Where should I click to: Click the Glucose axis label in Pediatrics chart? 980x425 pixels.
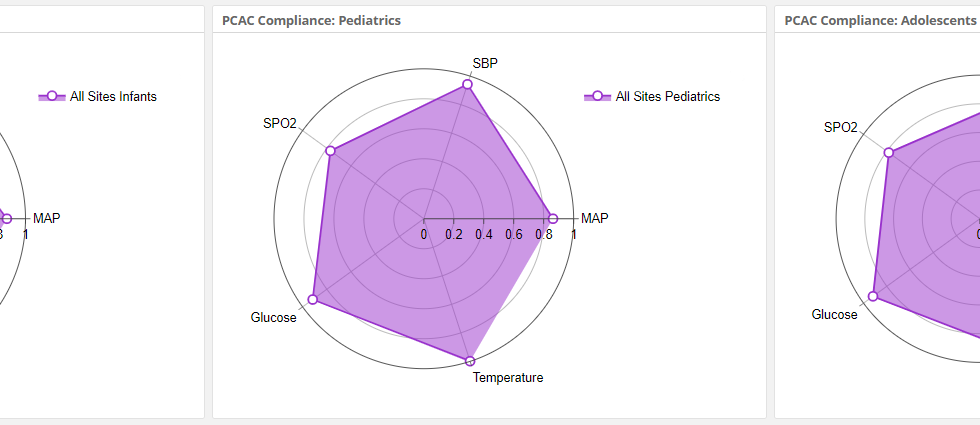[273, 318]
